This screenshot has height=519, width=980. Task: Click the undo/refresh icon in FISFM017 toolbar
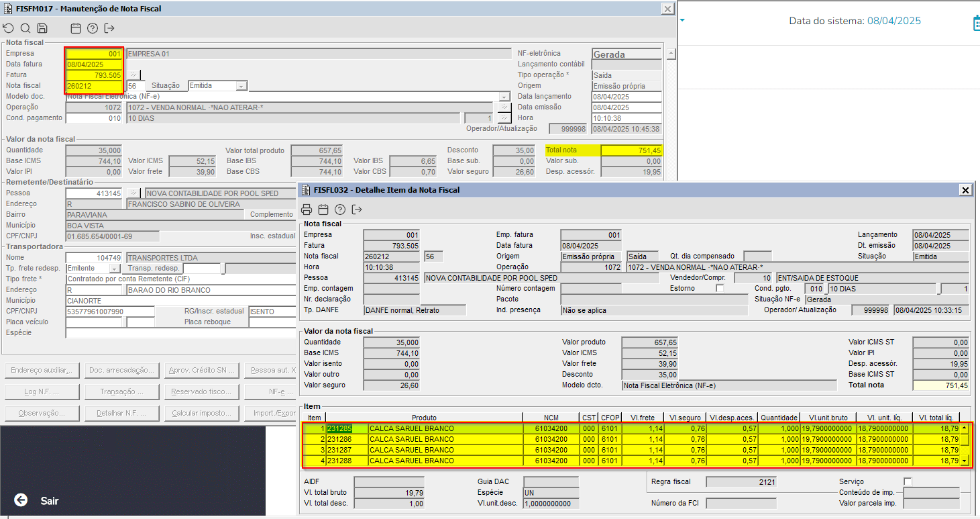click(x=8, y=28)
